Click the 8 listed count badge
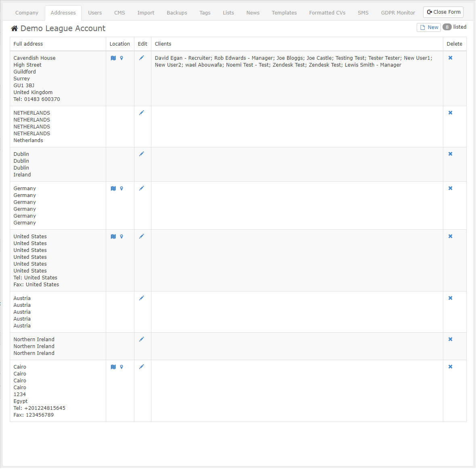Screen dimensions: 476x474 tap(447, 27)
